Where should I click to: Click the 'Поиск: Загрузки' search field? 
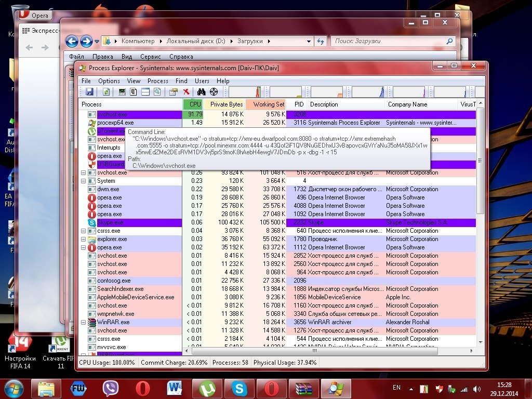[393, 42]
